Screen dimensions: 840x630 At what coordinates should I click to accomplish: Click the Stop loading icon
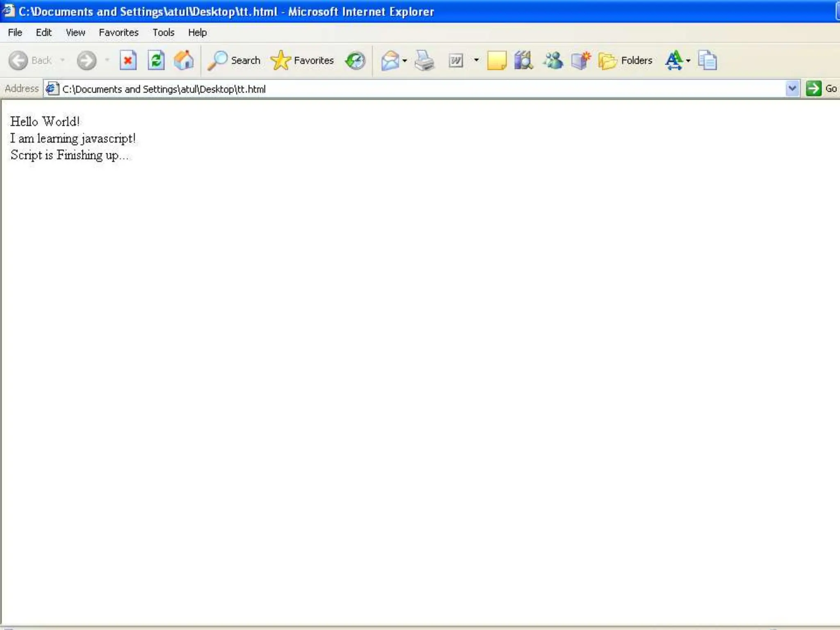[x=128, y=61]
